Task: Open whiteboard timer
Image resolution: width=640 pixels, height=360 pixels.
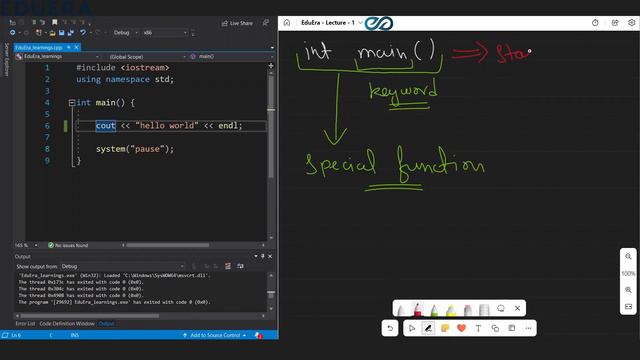Action: click(595, 23)
